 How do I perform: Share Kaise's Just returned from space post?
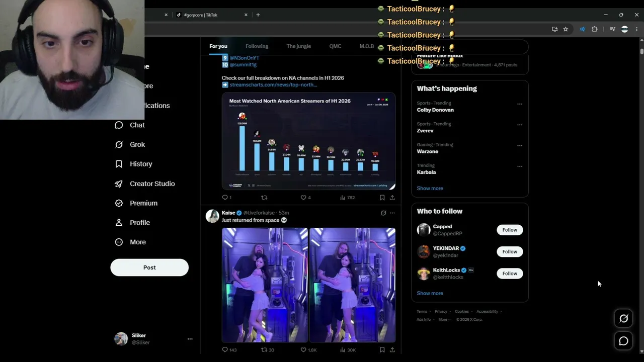coord(392,349)
